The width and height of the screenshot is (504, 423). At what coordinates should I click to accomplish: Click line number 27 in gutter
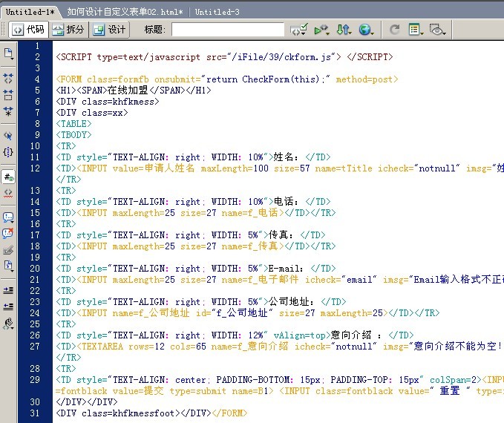tap(36, 347)
